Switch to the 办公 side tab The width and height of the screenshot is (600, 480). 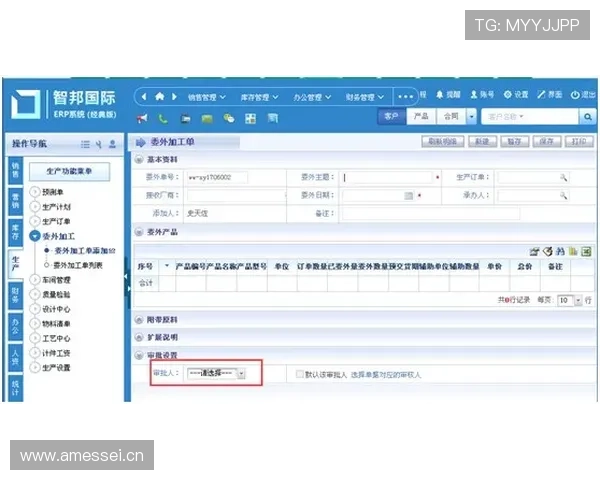click(x=15, y=327)
